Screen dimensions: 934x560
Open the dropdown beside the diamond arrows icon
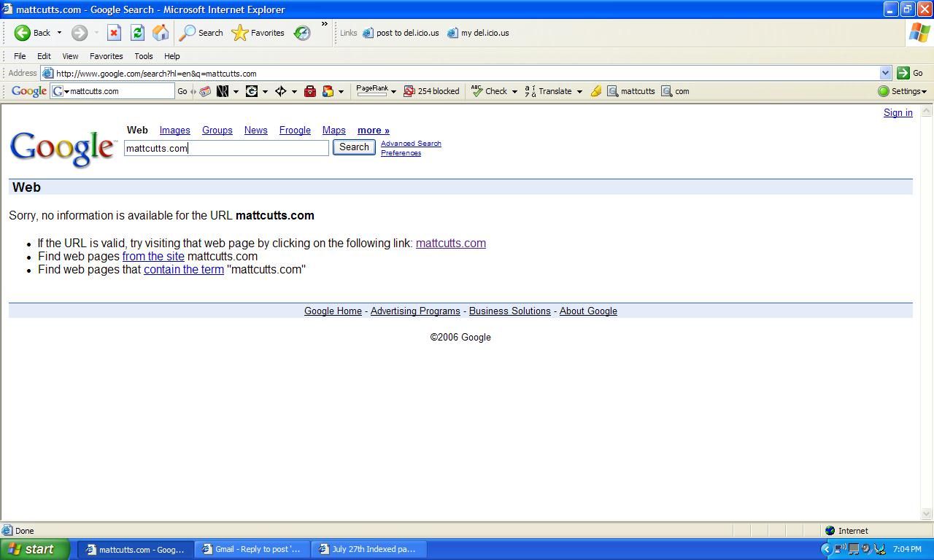[294, 92]
